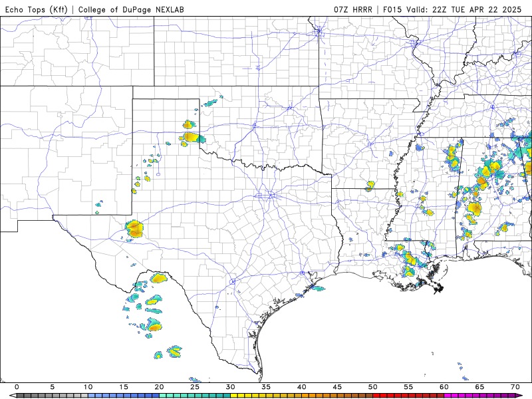The height and width of the screenshot is (399, 532).
Task: Click the 65 label on the color scale
Action: pos(479,387)
